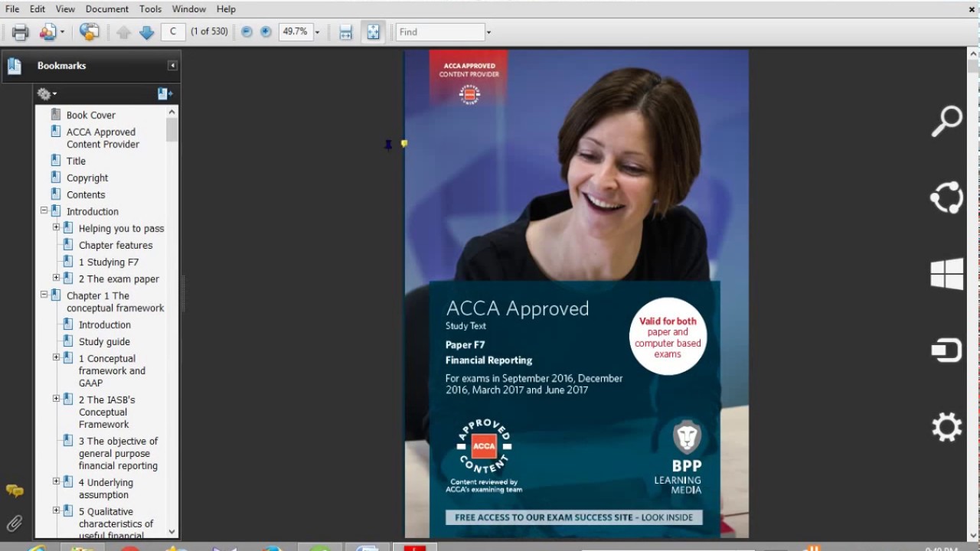This screenshot has width=980, height=551.
Task: Open the File menu
Action: (12, 9)
